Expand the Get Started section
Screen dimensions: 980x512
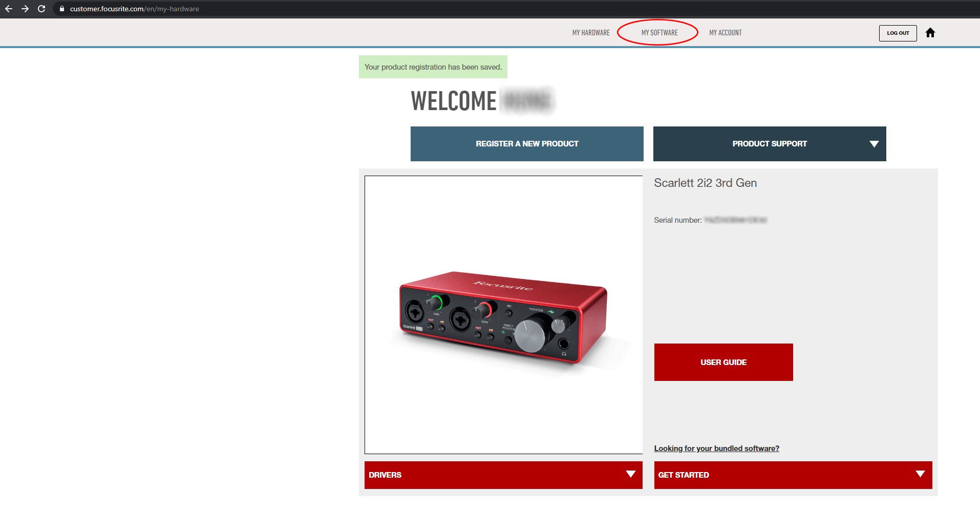(793, 475)
